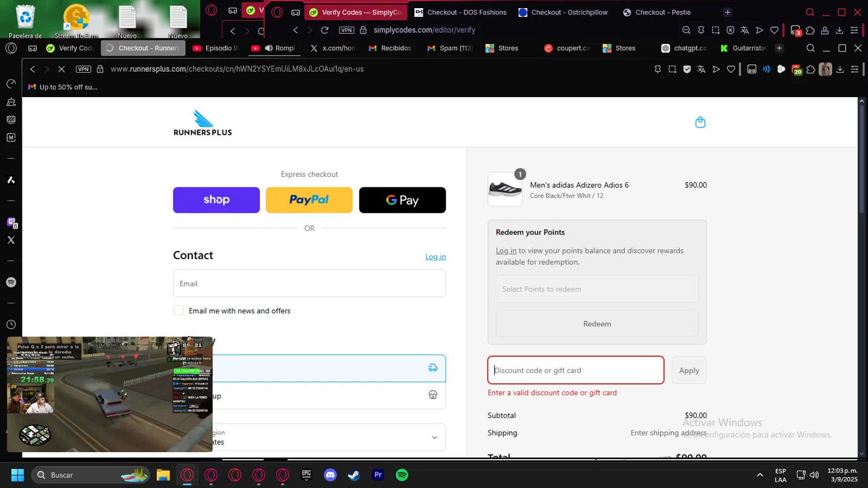Switch to x.com home tab
Screen dimensions: 868x488
point(333,48)
